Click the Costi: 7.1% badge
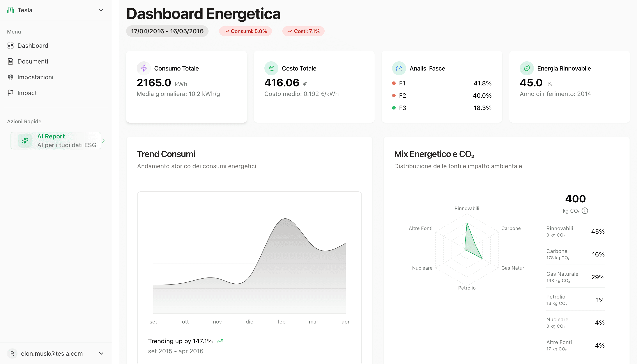Image resolution: width=644 pixels, height=364 pixels. 303,31
